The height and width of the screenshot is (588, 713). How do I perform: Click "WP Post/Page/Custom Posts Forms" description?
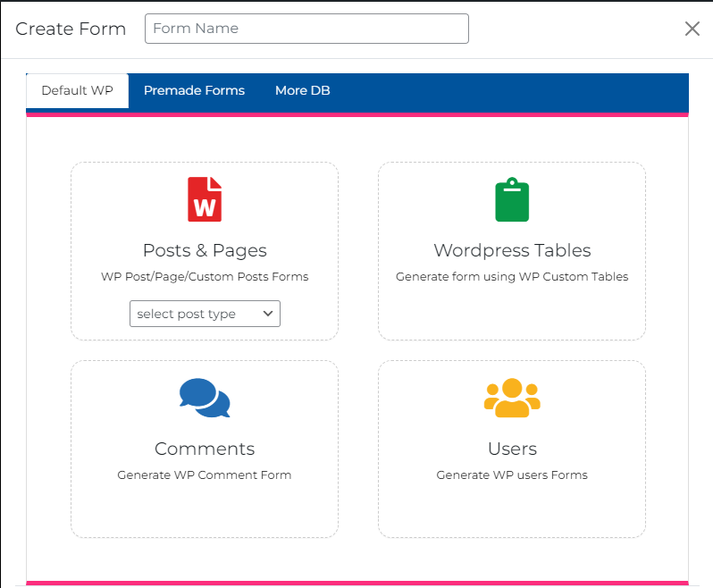[x=205, y=277]
